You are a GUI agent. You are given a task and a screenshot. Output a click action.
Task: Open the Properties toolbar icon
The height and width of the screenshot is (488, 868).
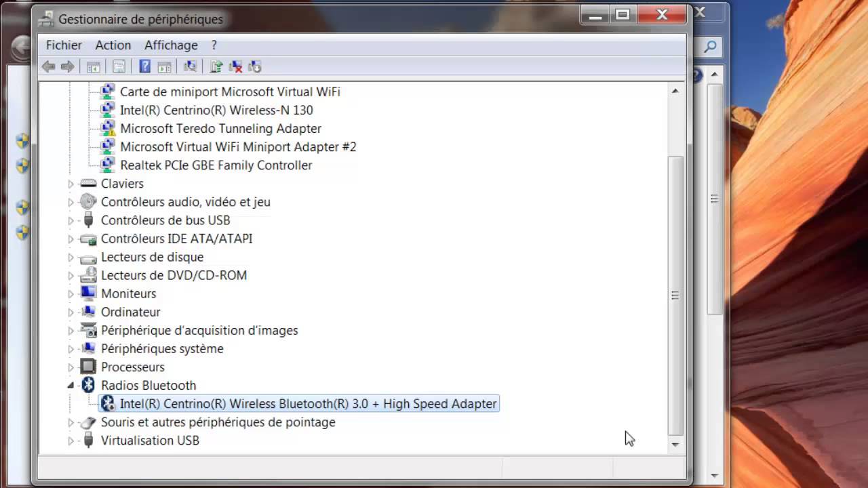click(119, 66)
